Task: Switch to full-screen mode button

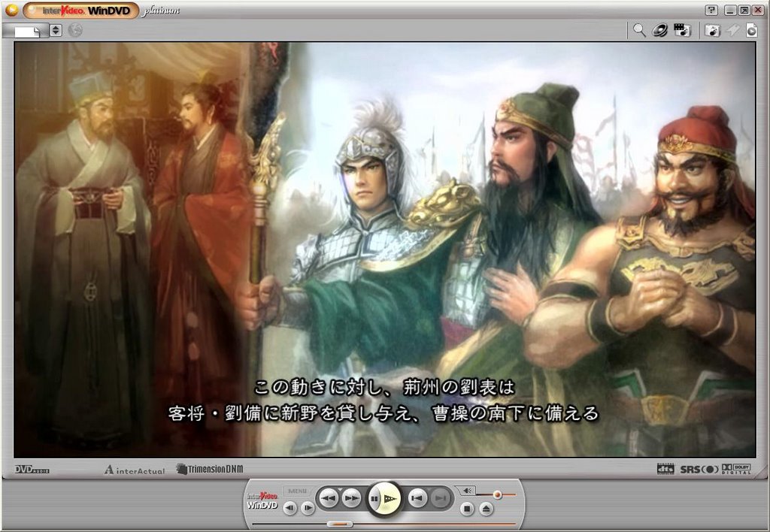Action: coord(744,10)
